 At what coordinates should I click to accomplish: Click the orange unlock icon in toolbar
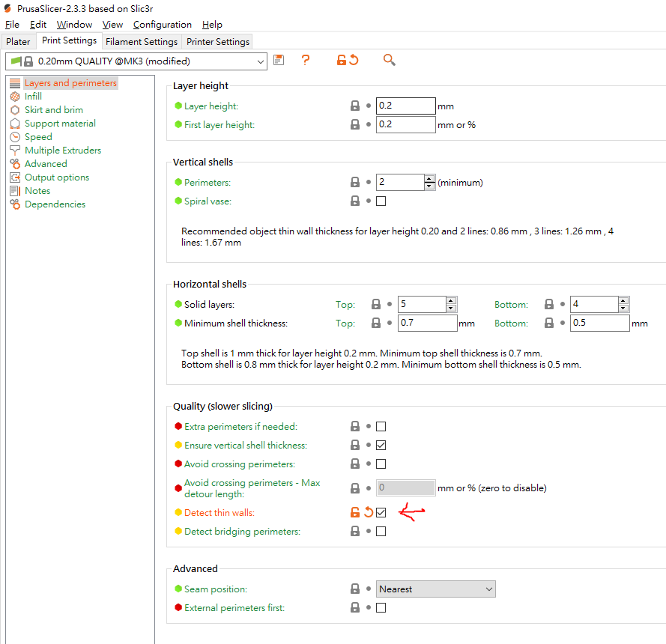[342, 60]
